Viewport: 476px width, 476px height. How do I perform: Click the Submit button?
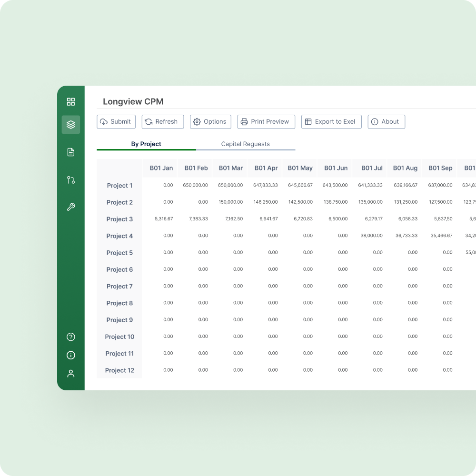pos(116,122)
